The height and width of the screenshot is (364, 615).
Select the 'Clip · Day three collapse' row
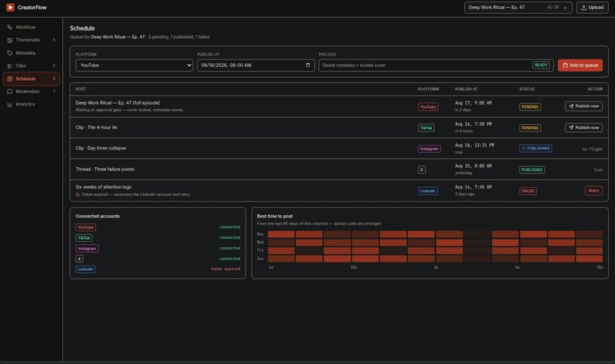pos(339,148)
